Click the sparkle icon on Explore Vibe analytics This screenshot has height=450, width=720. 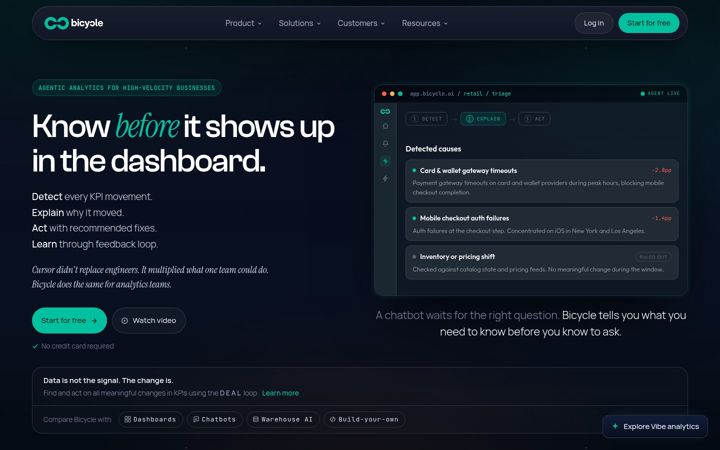[x=615, y=426]
